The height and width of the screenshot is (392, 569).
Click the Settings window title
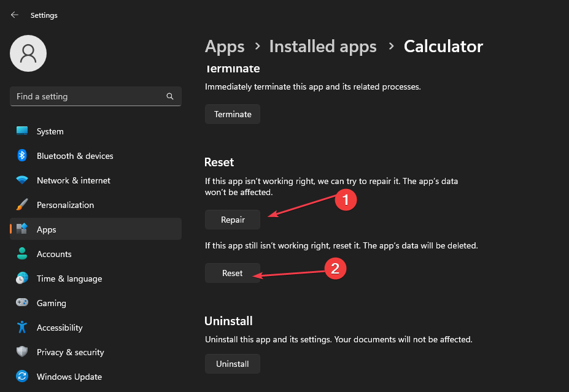(44, 15)
